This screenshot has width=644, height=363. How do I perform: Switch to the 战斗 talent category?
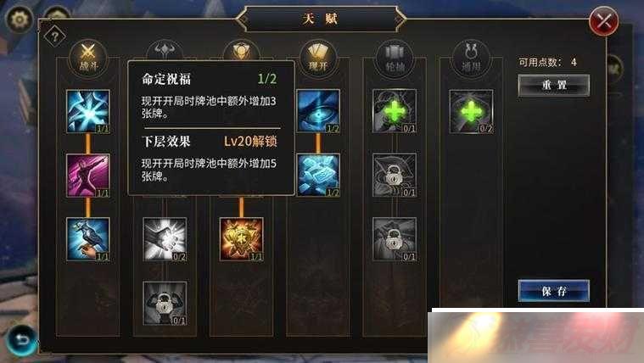click(x=88, y=58)
